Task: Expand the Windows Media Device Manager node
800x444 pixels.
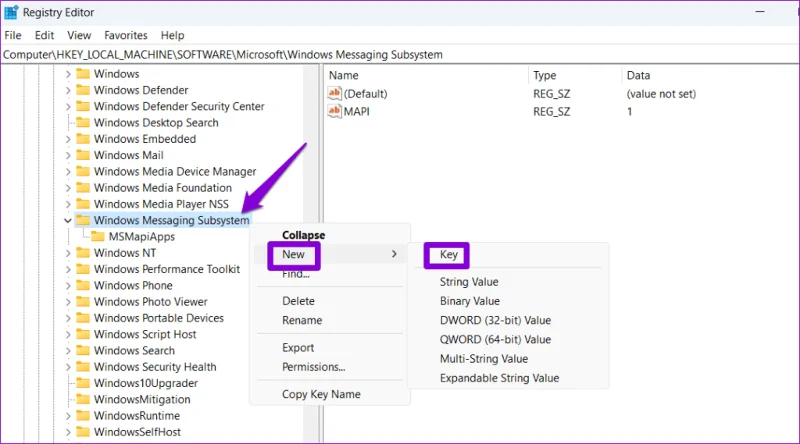Action: [68, 171]
